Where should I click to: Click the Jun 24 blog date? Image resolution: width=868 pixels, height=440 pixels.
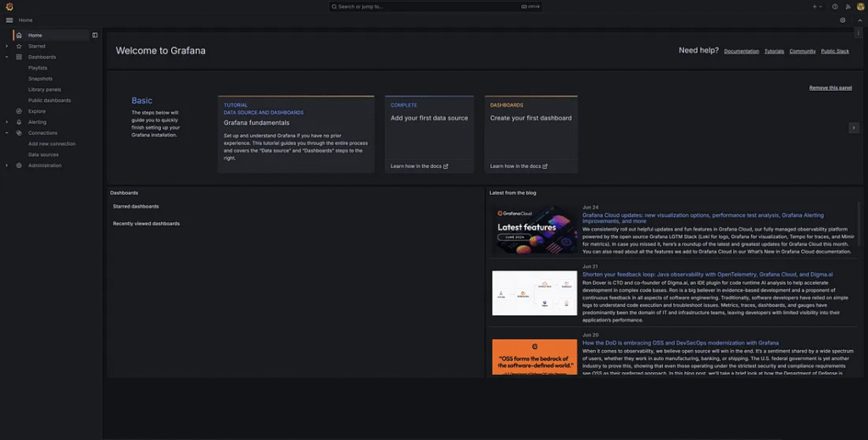[x=590, y=207]
